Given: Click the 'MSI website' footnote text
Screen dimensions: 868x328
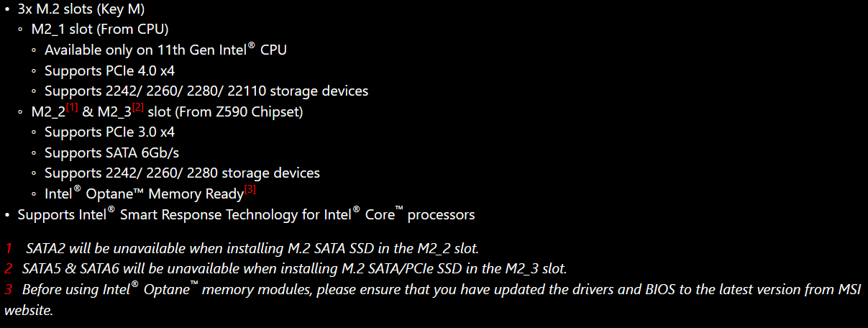Looking at the screenshot, I should [432, 300].
